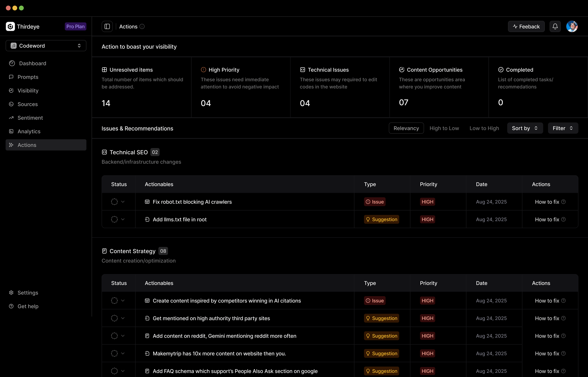Open the Filter dropdown

[563, 128]
